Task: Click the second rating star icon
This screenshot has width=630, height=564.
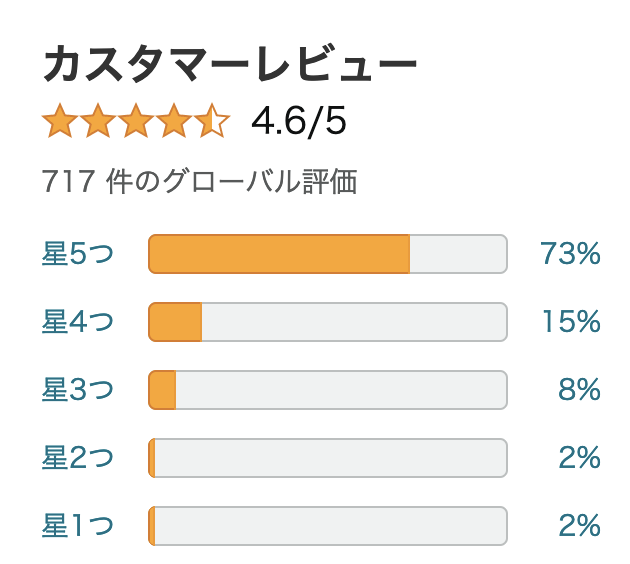Action: [x=98, y=121]
